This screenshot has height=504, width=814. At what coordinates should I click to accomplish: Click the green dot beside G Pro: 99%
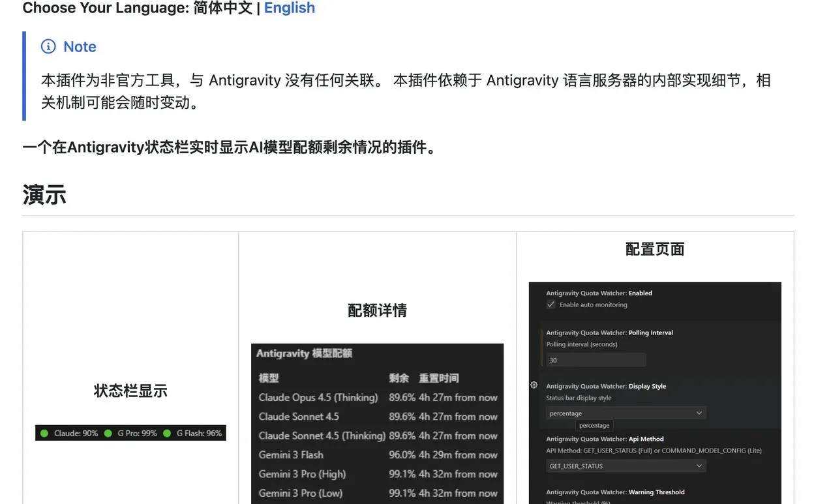pos(108,432)
